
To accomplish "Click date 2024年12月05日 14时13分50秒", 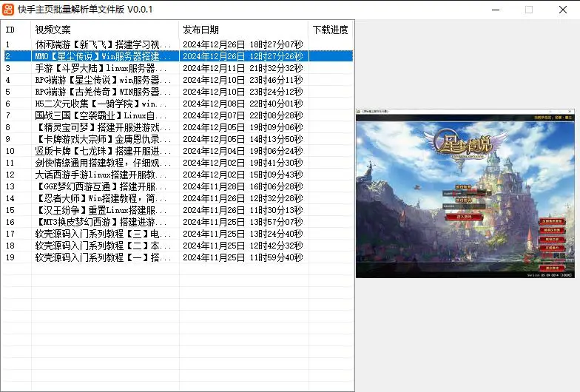I will 243,139.
